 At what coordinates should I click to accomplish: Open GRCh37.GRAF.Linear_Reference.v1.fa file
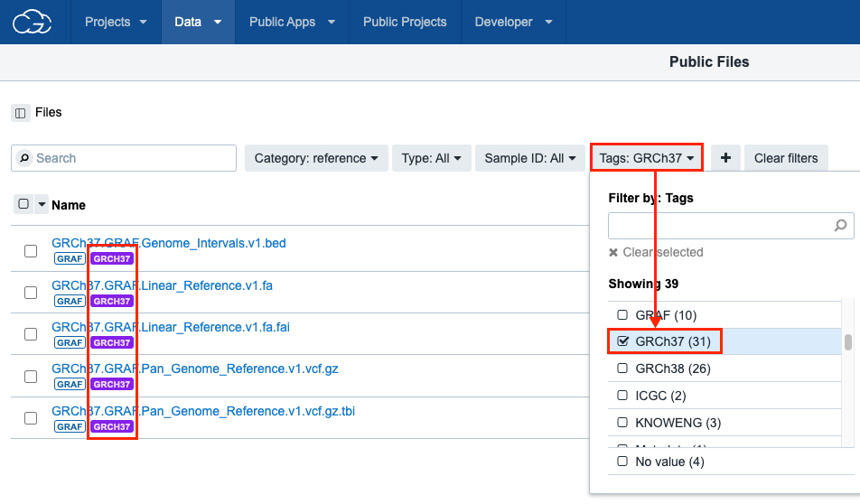162,285
